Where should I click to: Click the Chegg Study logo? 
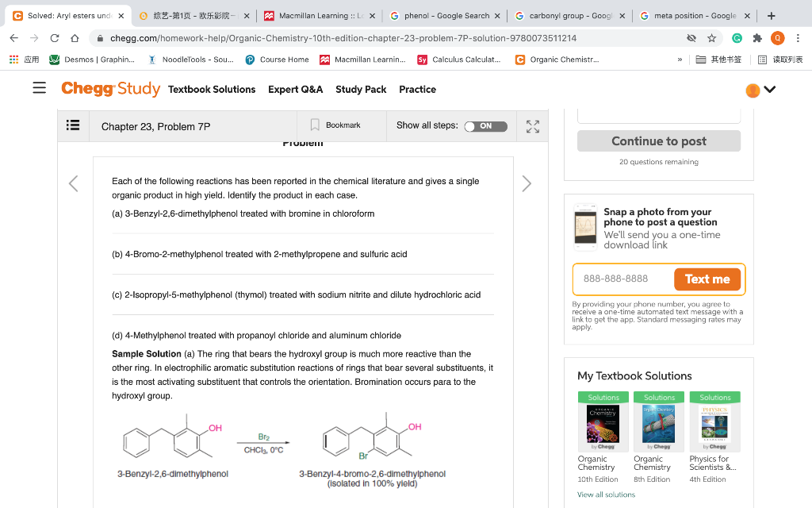pos(110,89)
